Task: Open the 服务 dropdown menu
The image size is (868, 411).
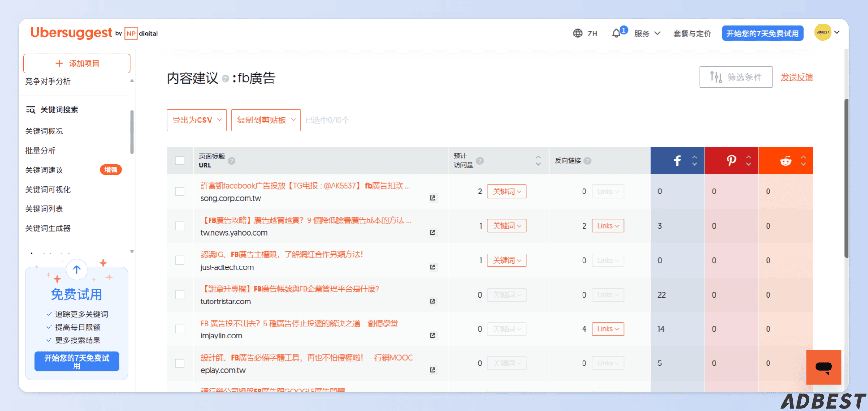Action: pos(647,34)
